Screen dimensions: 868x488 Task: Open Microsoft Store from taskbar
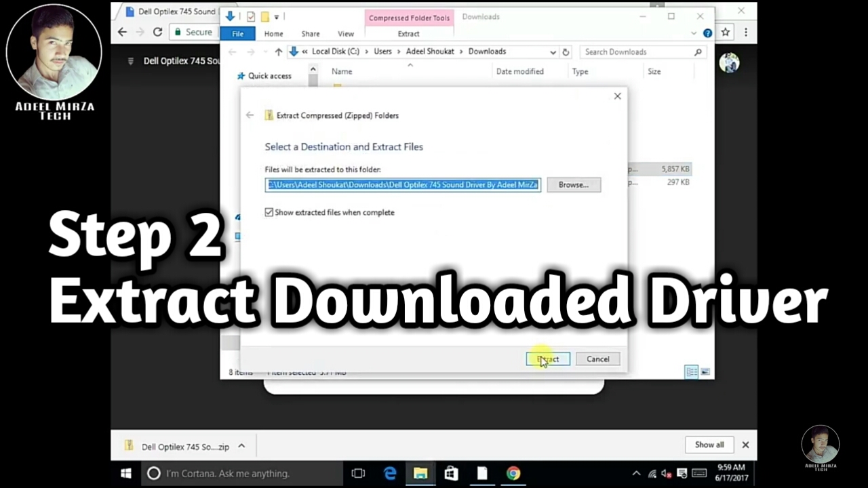click(x=451, y=473)
